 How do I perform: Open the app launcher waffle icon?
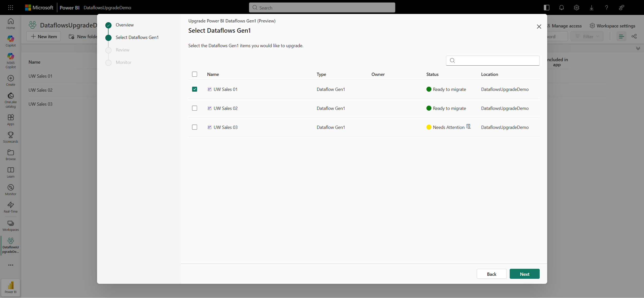coord(11,8)
